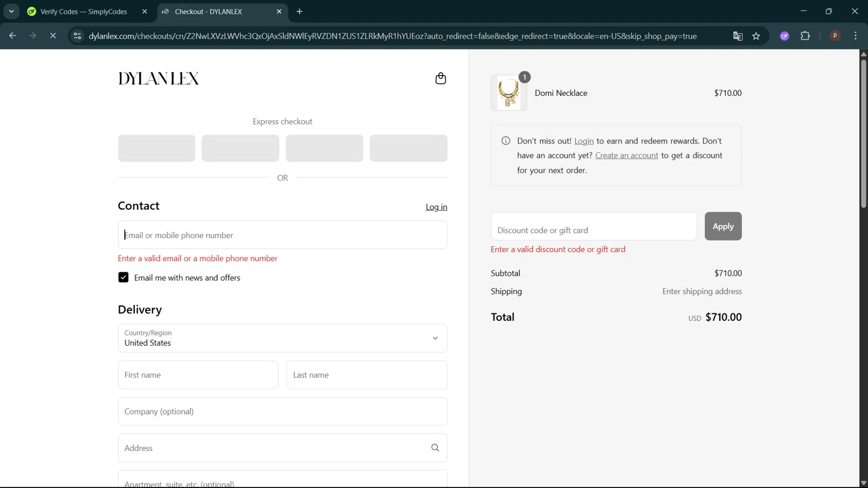Click the first express checkout button

156,148
